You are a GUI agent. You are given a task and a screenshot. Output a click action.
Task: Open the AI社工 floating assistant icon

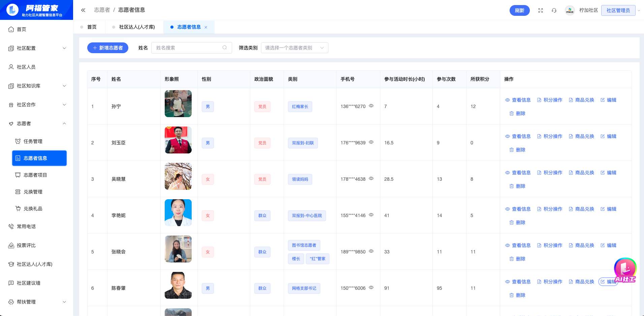pyautogui.click(x=625, y=270)
